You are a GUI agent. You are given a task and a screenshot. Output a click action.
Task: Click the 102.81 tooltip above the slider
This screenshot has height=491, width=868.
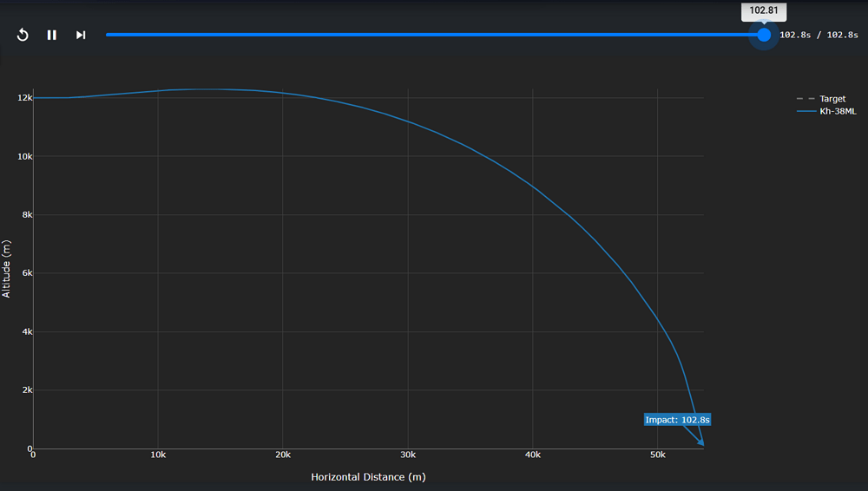764,11
